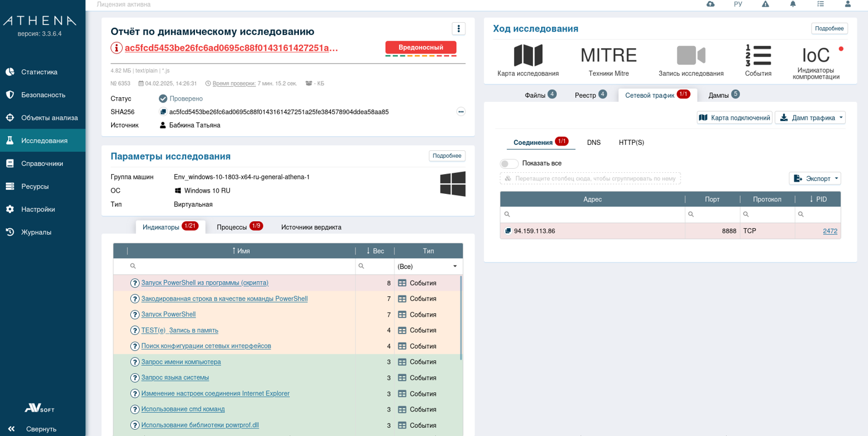The width and height of the screenshot is (868, 436).
Task: Toggle the Показать все switch
Action: tap(509, 164)
